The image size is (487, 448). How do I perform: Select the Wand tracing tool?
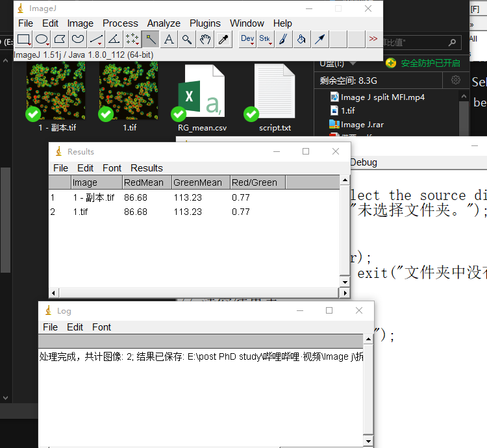(x=150, y=40)
